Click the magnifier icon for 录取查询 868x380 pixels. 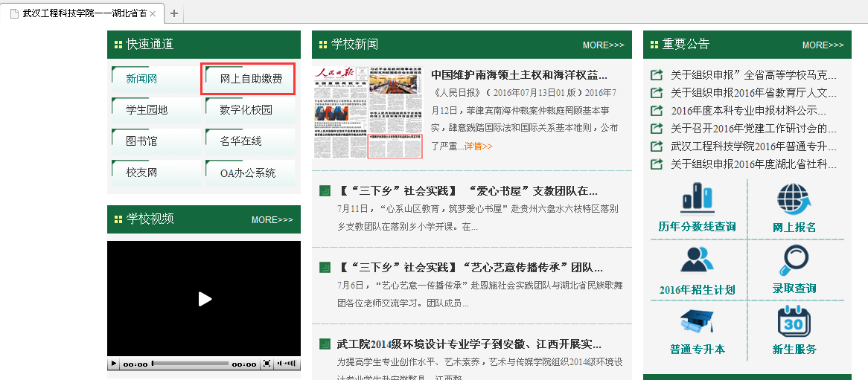tap(794, 260)
